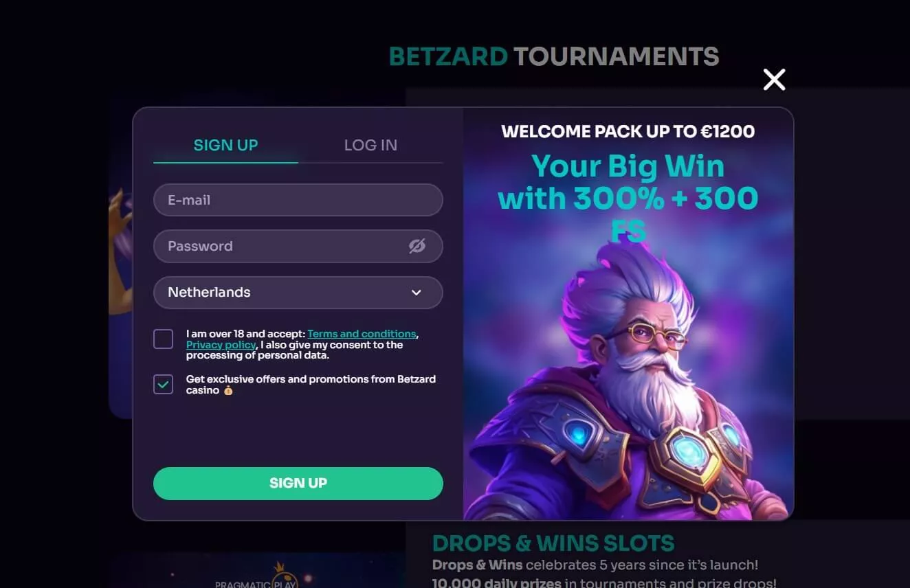Click the money bag emoji after casino

point(228,390)
